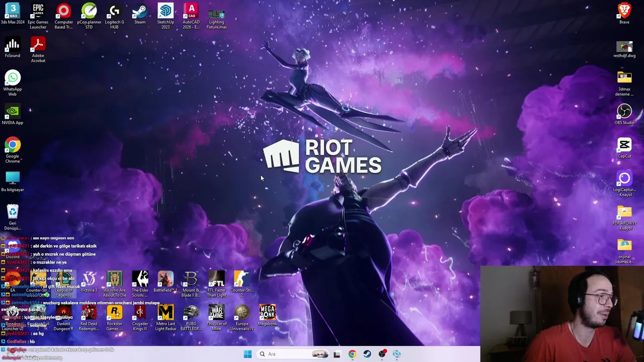Open the FxSound desktop shortcut
644x362 pixels.
(13, 47)
